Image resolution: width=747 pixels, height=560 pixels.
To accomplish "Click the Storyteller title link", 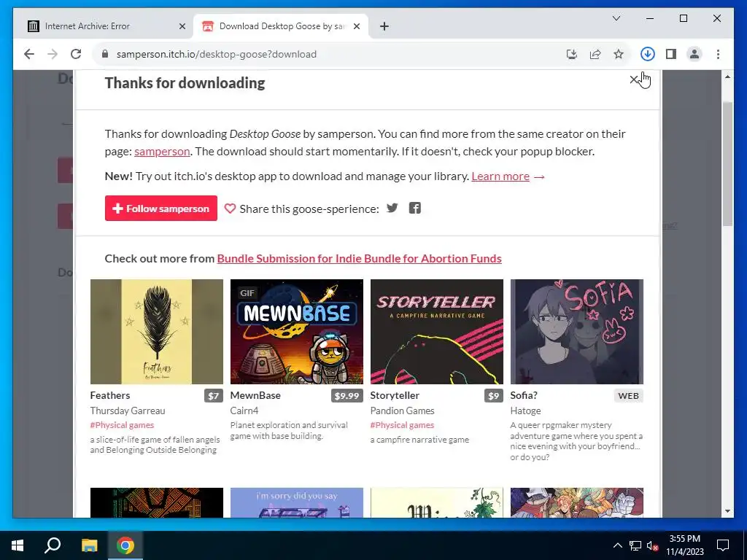I will [x=395, y=395].
